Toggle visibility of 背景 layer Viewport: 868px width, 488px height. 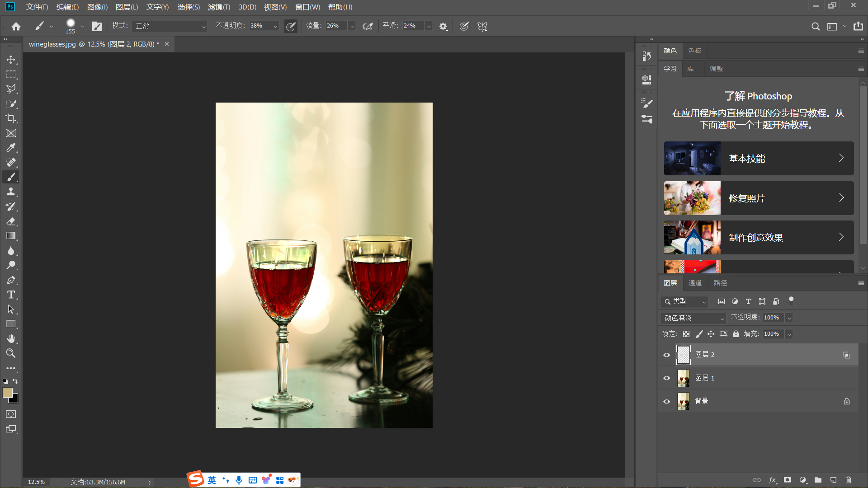666,401
